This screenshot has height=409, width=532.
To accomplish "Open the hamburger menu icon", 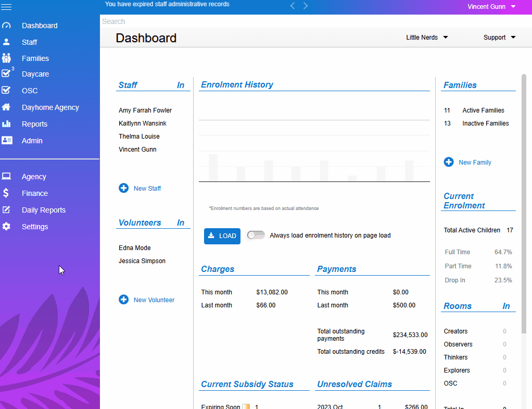I will pyautogui.click(x=6, y=7).
